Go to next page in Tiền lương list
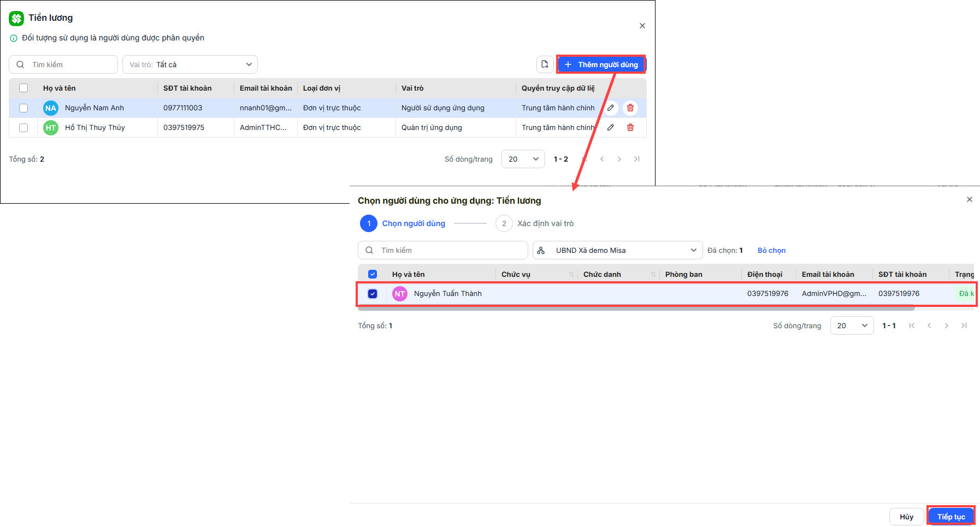 point(619,159)
